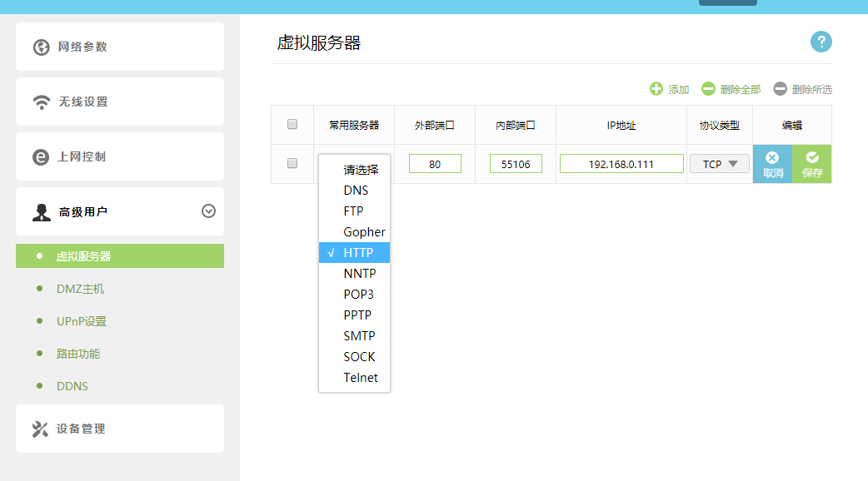
Task: Collapse the 高级用户 section chevron
Action: pos(209,211)
